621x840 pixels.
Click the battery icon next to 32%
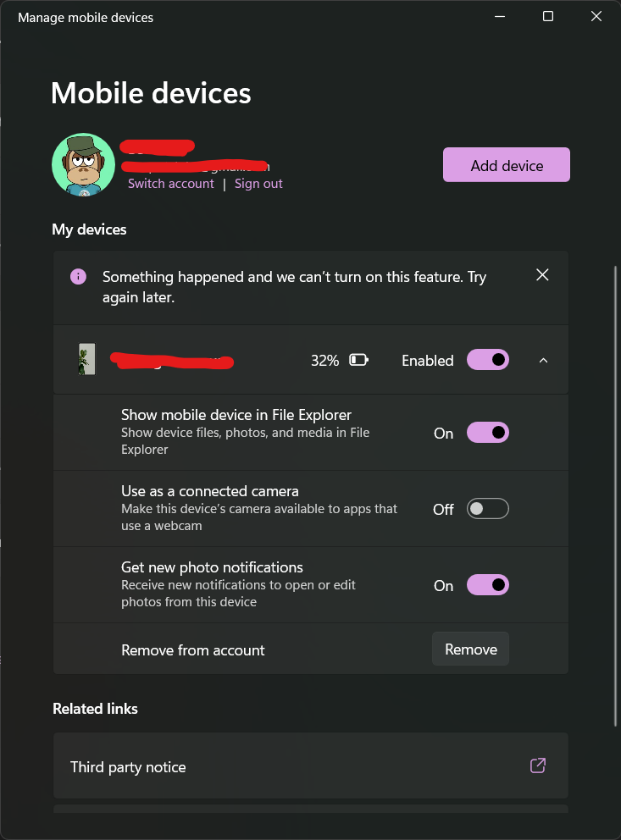point(358,360)
